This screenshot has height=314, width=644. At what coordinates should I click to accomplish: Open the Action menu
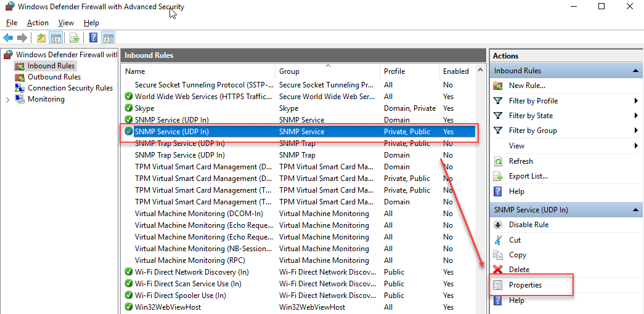38,23
